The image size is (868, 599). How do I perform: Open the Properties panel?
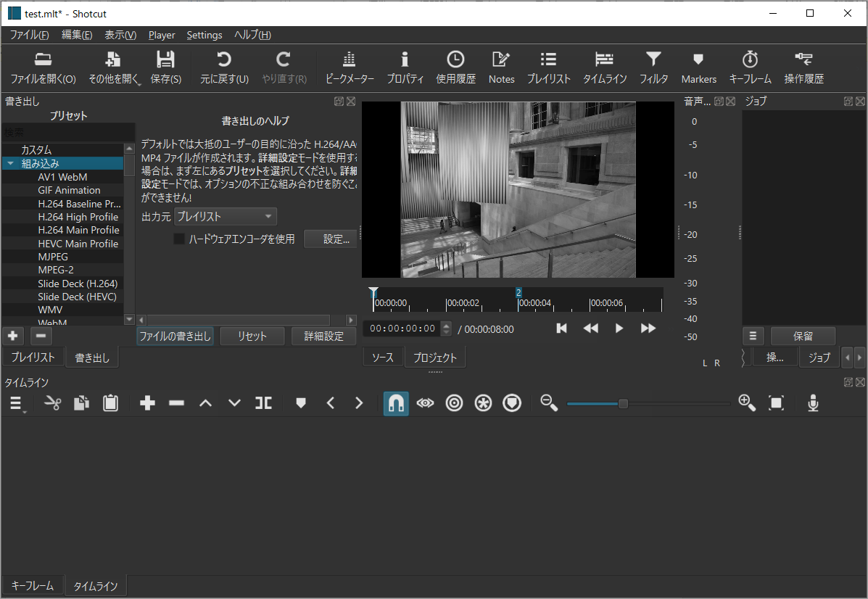click(x=405, y=67)
